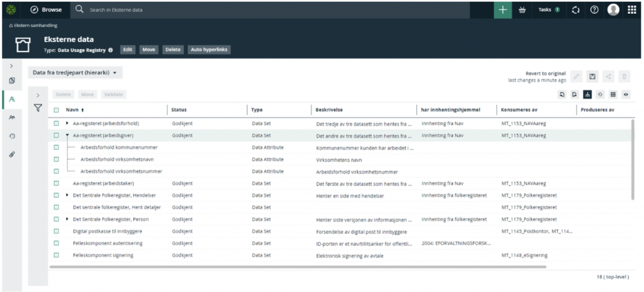Collapse the Aa-registeret (arbeidsgiver) row

67,135
